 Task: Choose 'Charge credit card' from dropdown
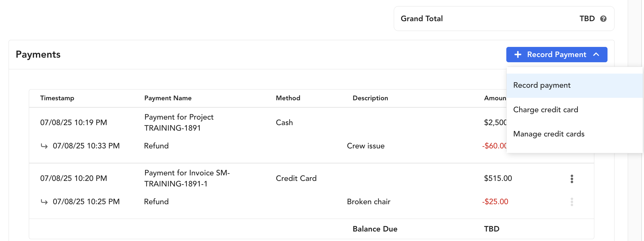546,110
